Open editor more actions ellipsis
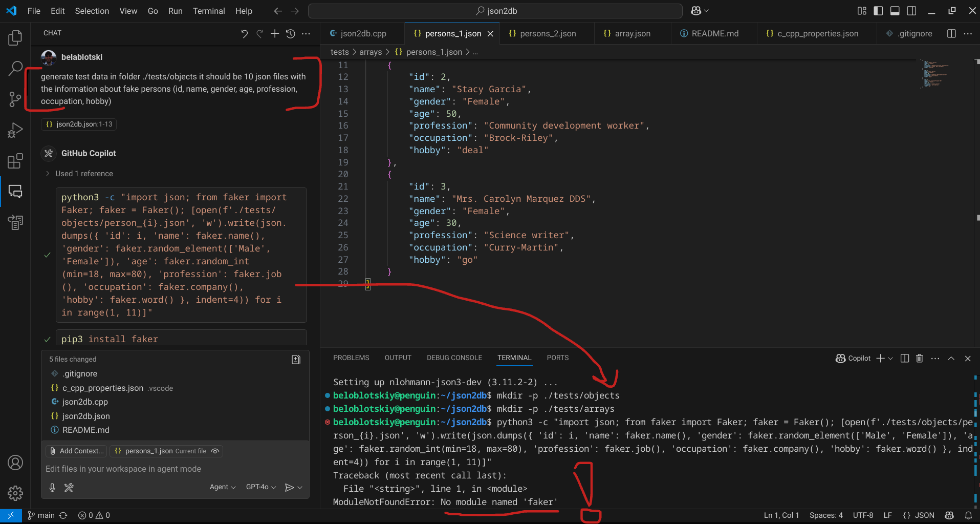The image size is (980, 524). 968,33
